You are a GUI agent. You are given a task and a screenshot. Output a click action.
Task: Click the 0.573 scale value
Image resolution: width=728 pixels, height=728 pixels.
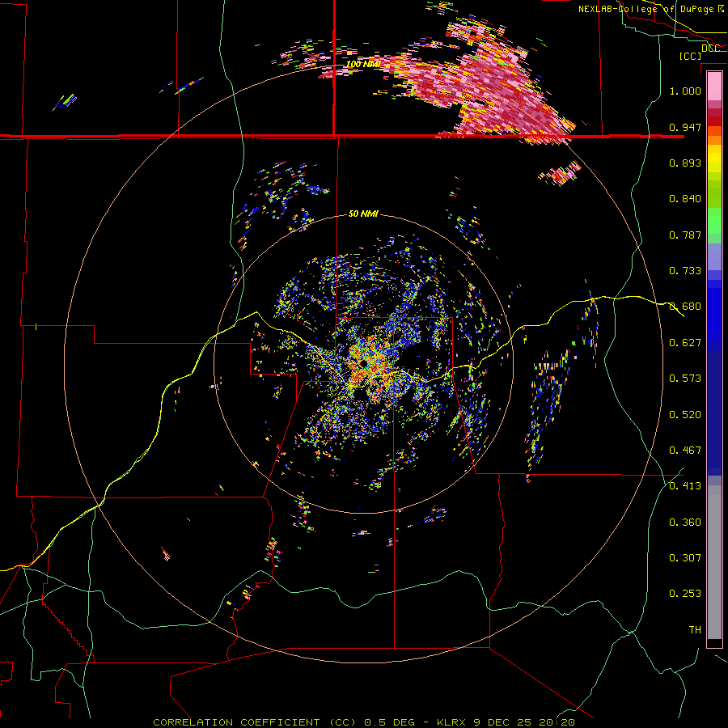tap(685, 379)
